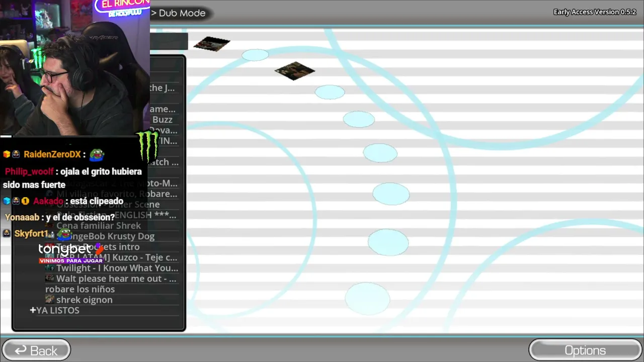Click the Early Access Version 0.5.2 text
This screenshot has height=362, width=644.
click(595, 12)
